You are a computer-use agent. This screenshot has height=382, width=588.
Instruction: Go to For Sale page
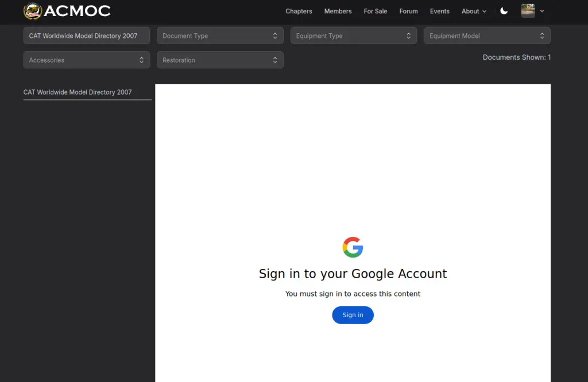click(x=376, y=11)
